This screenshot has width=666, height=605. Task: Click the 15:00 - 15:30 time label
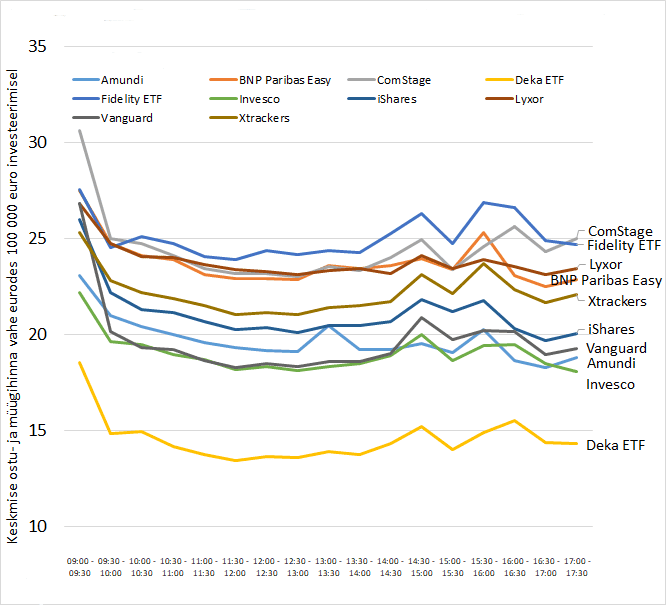click(452, 567)
